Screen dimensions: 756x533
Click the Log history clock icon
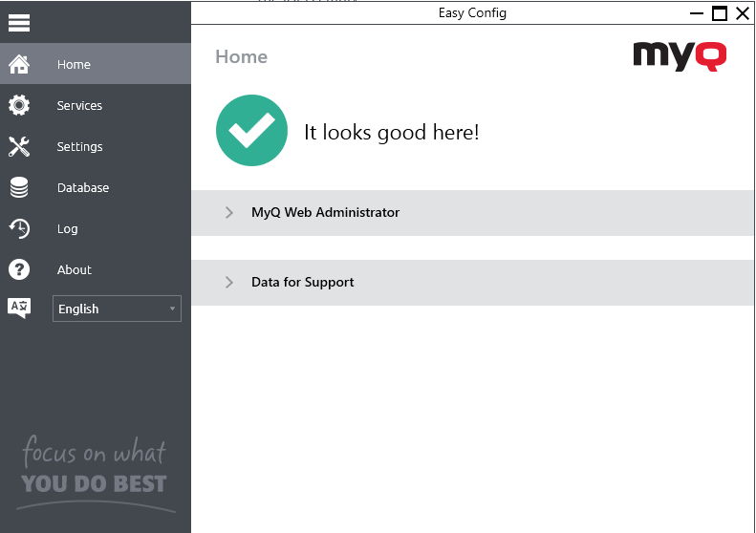[x=19, y=229]
